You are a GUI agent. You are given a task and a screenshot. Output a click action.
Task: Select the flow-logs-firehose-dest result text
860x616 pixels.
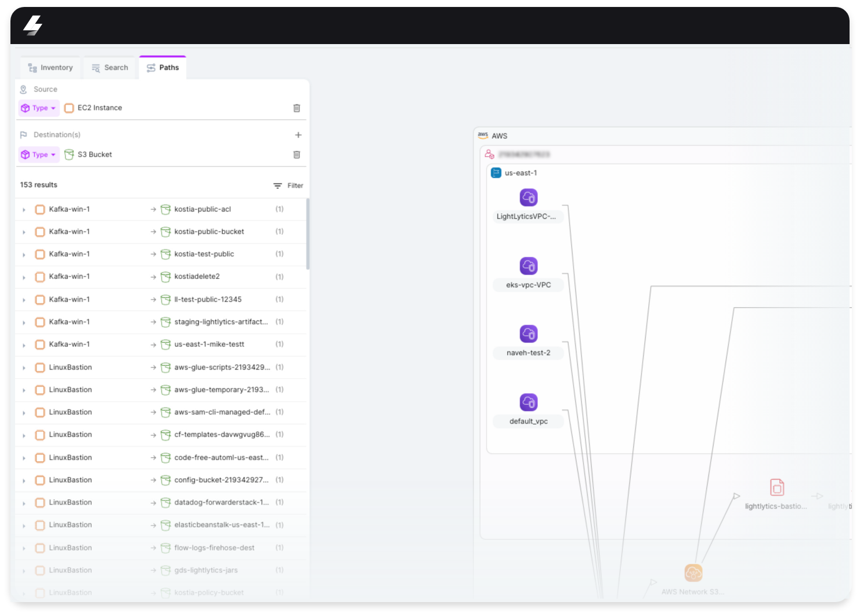(x=214, y=548)
